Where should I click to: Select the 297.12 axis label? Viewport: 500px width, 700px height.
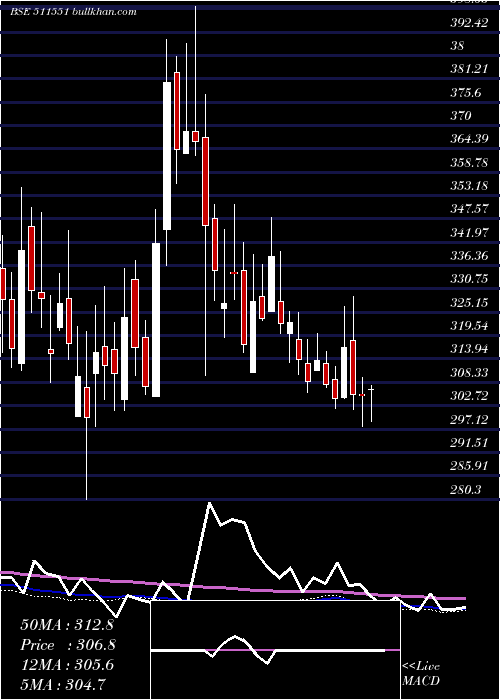click(x=469, y=419)
